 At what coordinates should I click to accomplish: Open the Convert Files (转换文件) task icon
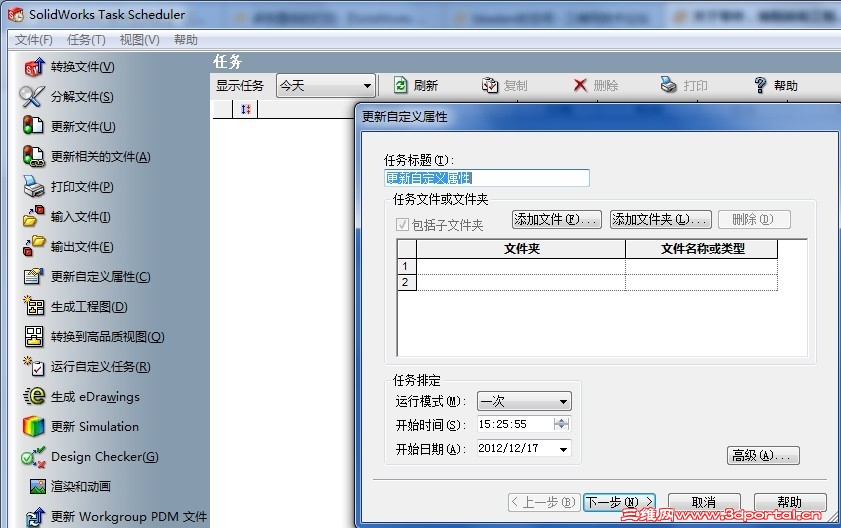point(34,67)
